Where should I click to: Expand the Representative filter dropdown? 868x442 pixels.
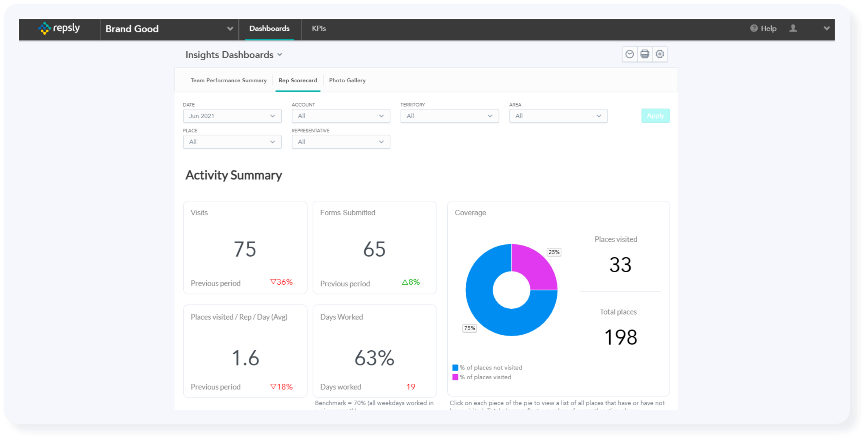(x=341, y=142)
